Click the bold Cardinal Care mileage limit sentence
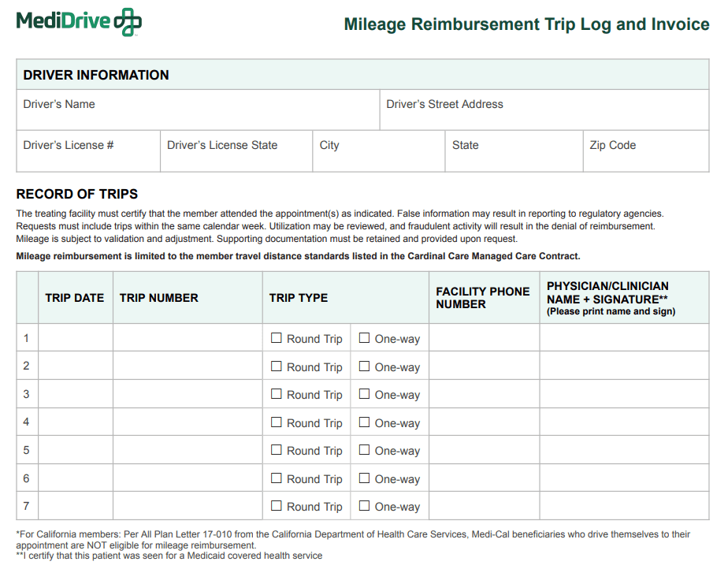The height and width of the screenshot is (569, 728). [x=298, y=256]
